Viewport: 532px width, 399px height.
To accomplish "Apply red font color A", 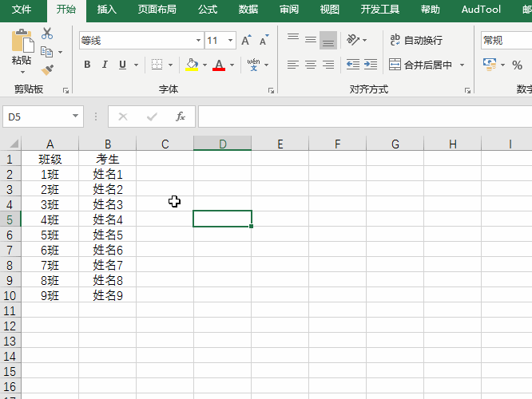I will pyautogui.click(x=219, y=65).
